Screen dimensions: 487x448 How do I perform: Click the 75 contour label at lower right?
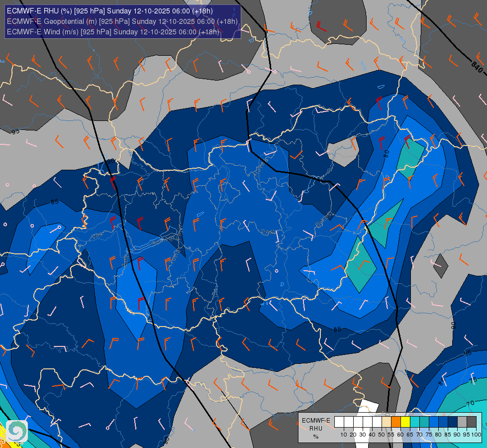(x=474, y=380)
